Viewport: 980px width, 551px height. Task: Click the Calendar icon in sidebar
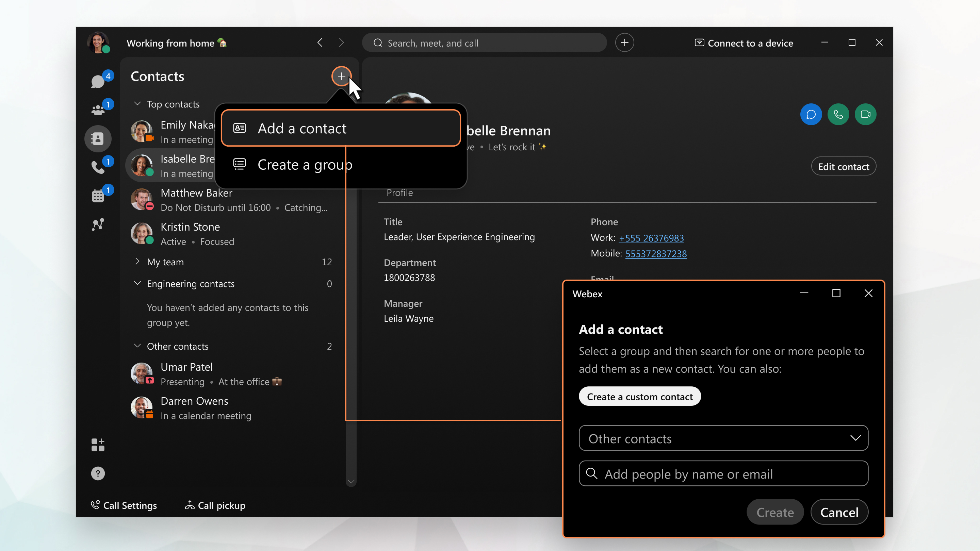98,195
